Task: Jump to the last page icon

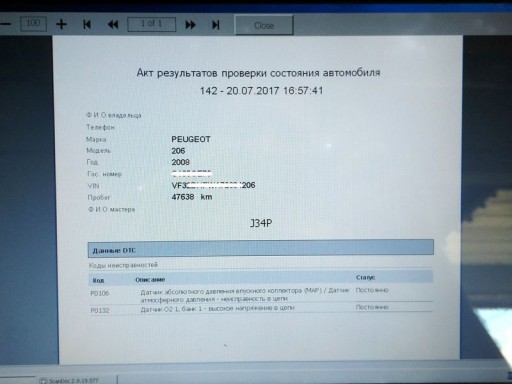Action: point(216,25)
